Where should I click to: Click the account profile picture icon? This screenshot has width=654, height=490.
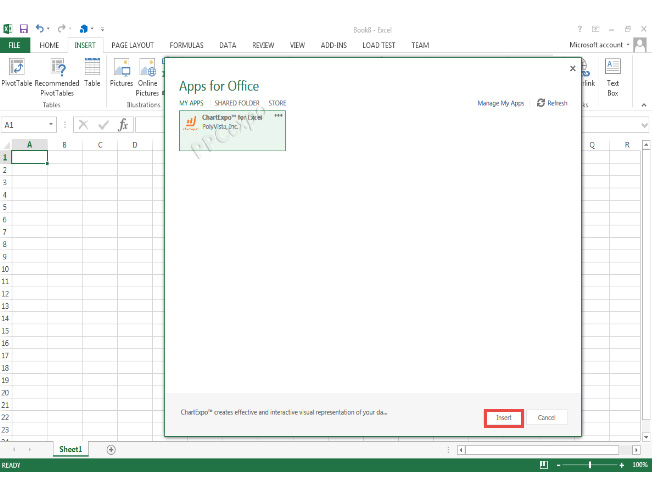[x=640, y=45]
